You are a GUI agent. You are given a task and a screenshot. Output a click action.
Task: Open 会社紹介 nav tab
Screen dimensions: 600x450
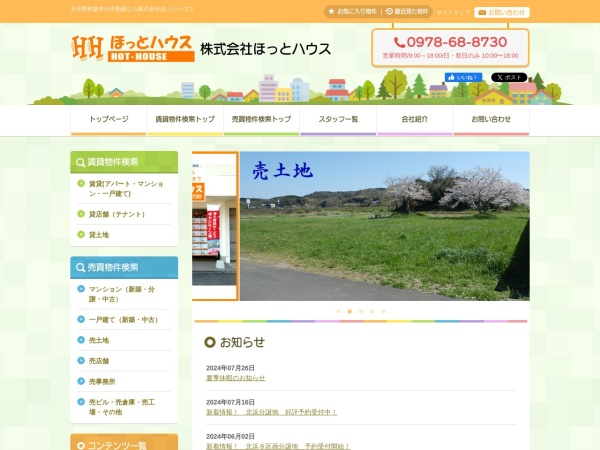(415, 120)
